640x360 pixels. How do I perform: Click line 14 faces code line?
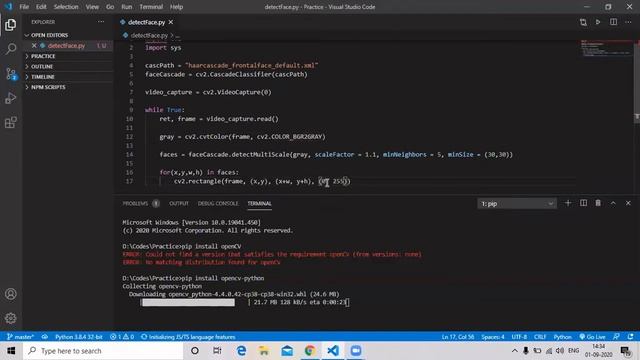click(336, 155)
